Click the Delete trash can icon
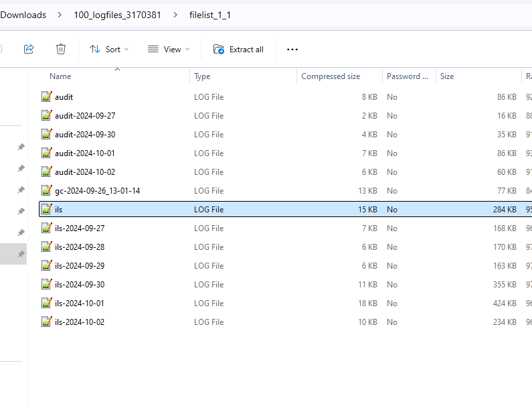 coord(61,49)
